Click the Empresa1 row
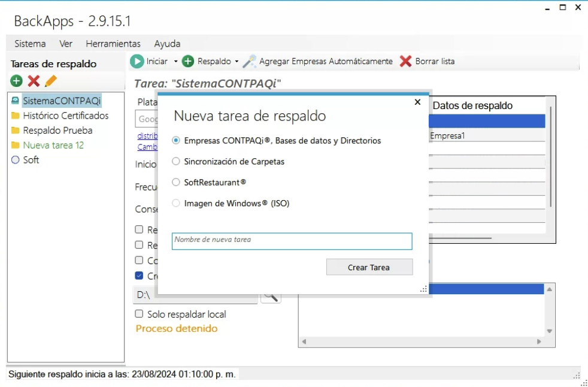 tap(487, 136)
